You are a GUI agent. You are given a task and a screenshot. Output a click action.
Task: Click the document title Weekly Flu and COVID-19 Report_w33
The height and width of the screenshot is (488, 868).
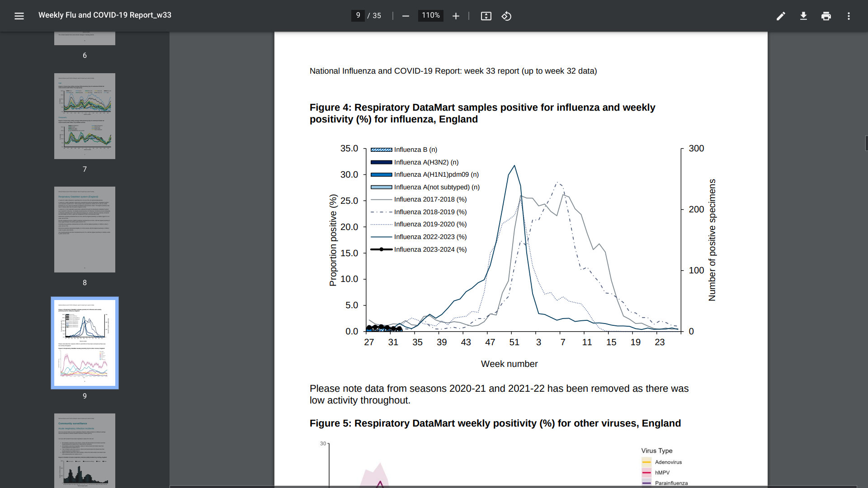point(105,15)
